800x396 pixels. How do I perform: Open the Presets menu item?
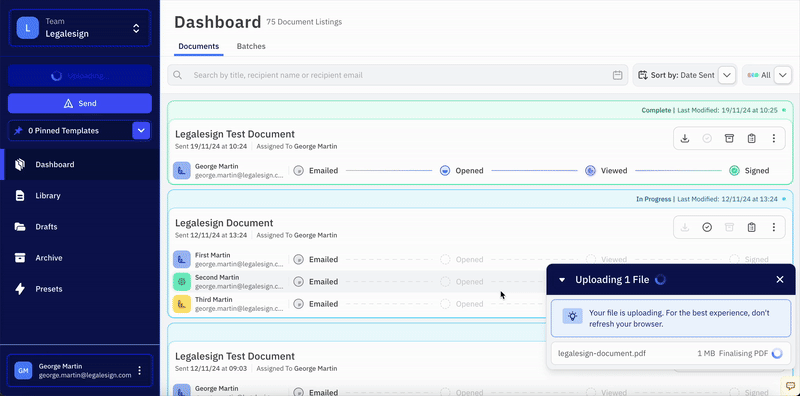[x=80, y=289]
